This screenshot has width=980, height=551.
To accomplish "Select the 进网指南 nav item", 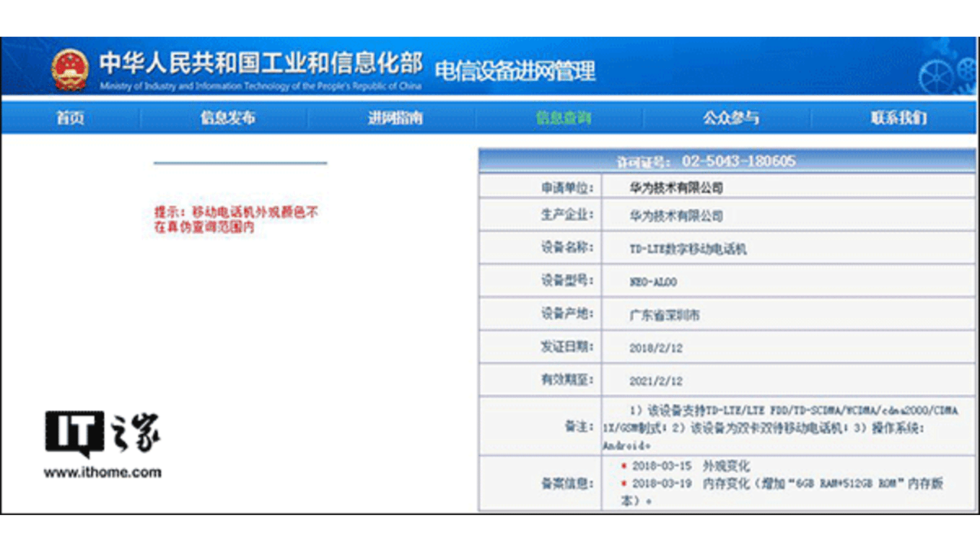I will click(x=395, y=118).
